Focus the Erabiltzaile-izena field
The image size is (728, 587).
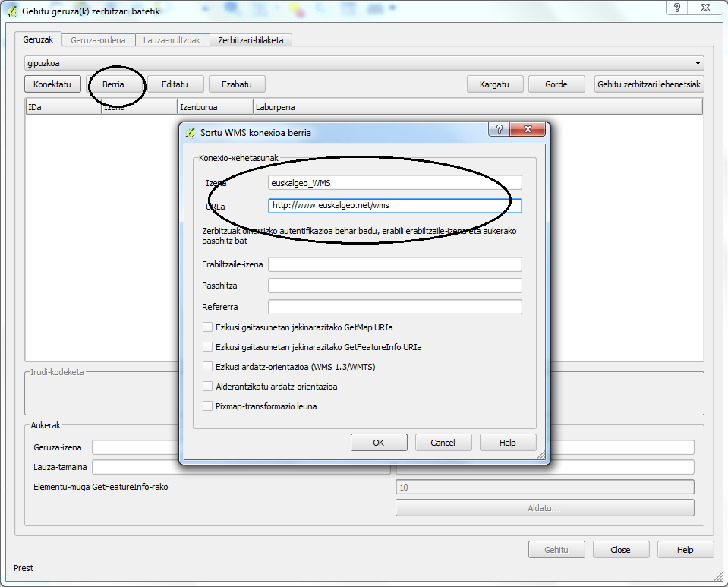tap(395, 264)
